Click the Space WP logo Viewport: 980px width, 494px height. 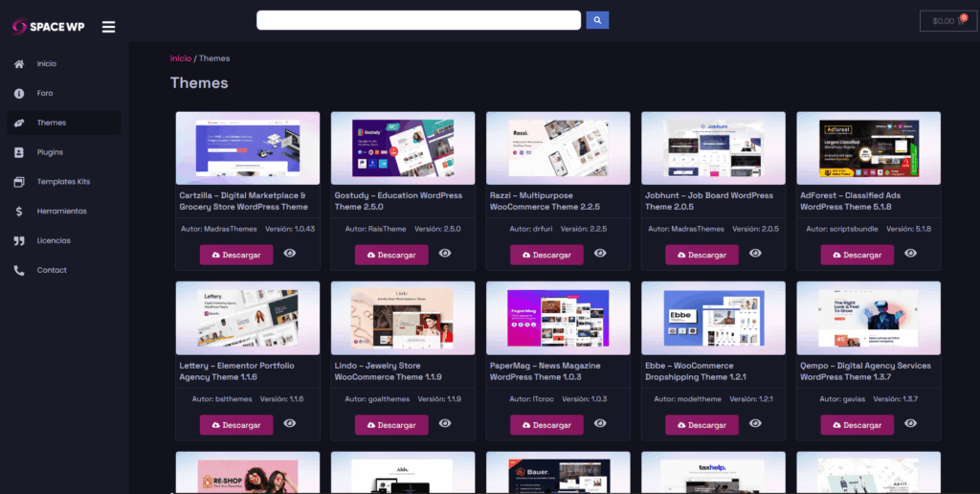(48, 27)
